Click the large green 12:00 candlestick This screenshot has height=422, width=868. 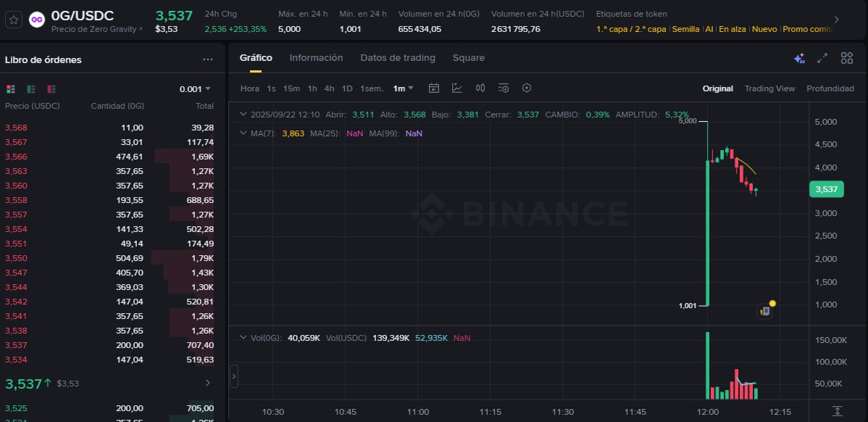pos(707,233)
